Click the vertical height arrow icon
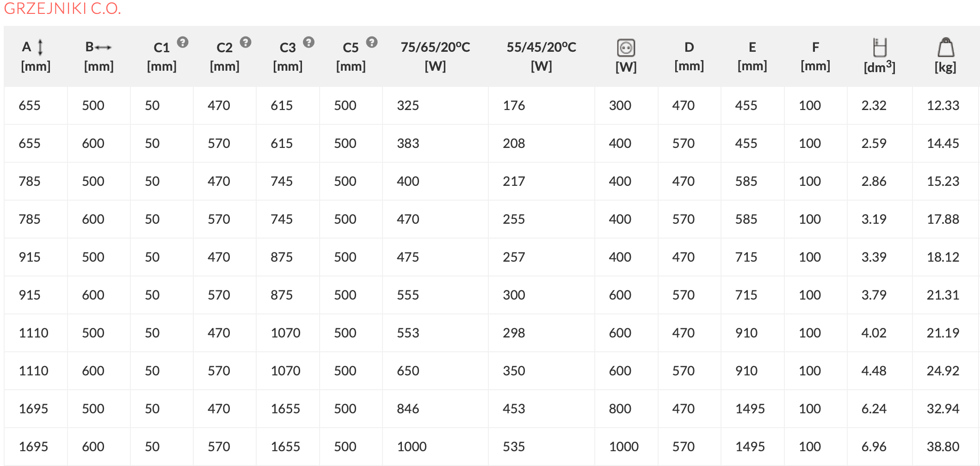Image resolution: width=980 pixels, height=466 pixels. (x=40, y=47)
